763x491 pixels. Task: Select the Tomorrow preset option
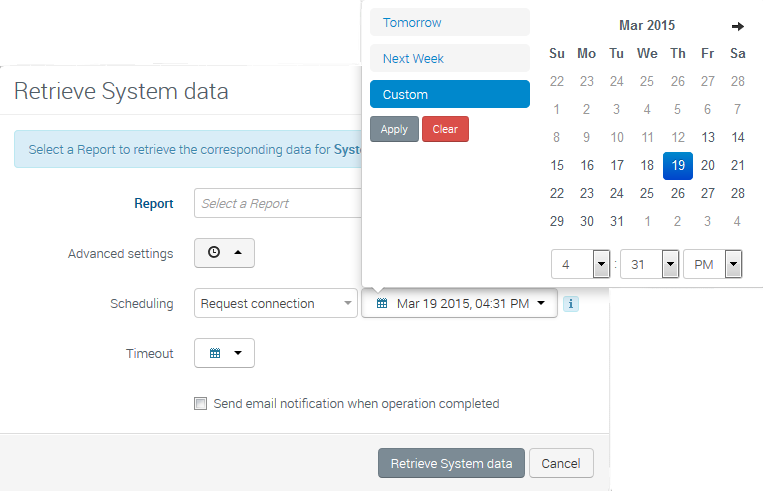click(x=449, y=22)
